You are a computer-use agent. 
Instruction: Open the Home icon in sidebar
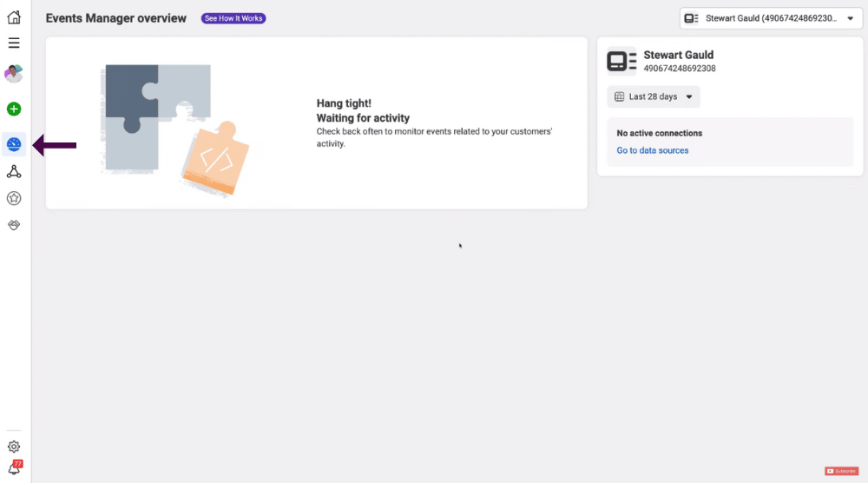tap(14, 17)
